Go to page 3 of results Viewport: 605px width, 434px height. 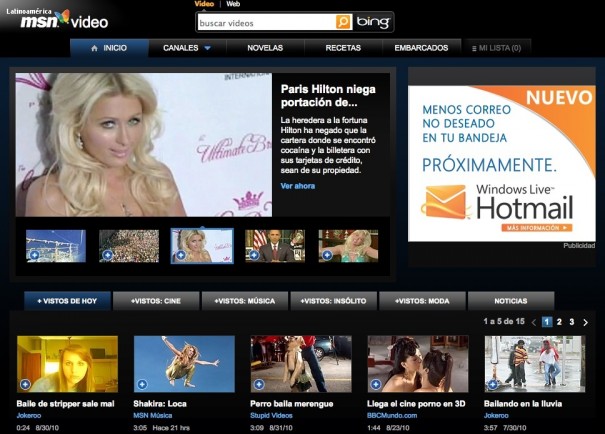pos(572,322)
